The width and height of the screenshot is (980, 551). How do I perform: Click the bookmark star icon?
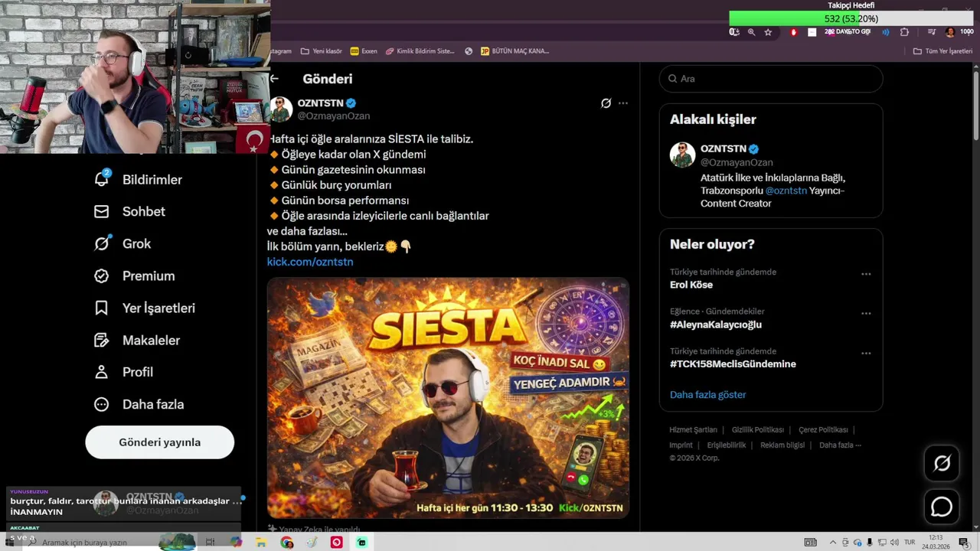768,32
